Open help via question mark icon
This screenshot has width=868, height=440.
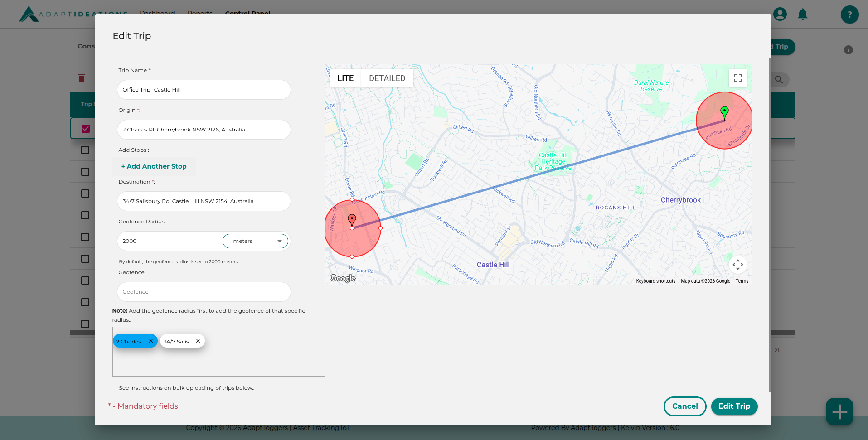click(x=849, y=15)
